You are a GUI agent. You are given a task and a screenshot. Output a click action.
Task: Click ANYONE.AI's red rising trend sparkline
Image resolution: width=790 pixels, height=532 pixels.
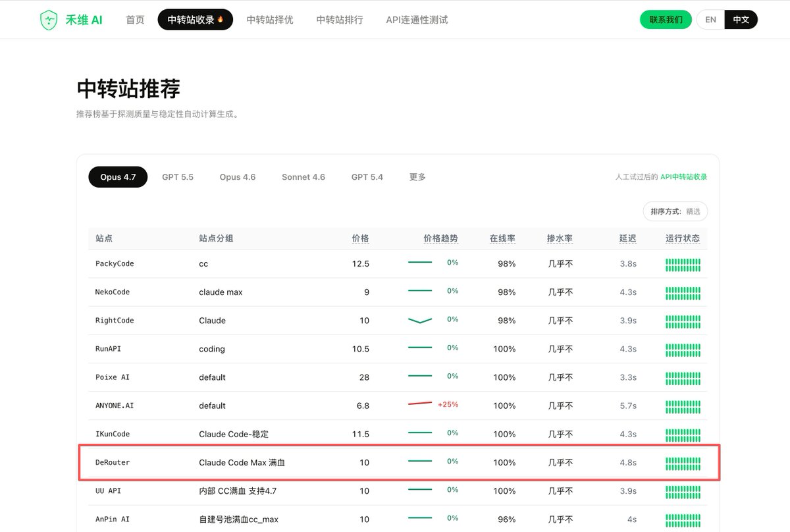tap(420, 404)
